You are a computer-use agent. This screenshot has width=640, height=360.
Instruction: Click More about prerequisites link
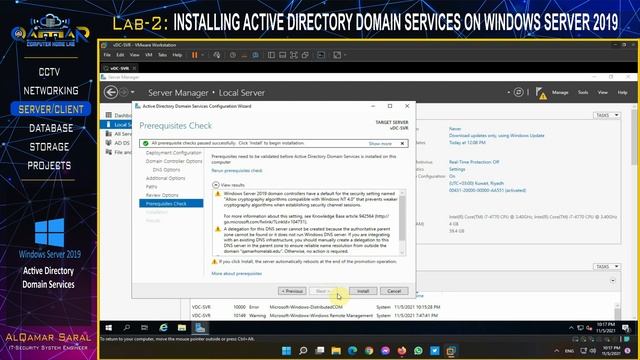coord(237,273)
